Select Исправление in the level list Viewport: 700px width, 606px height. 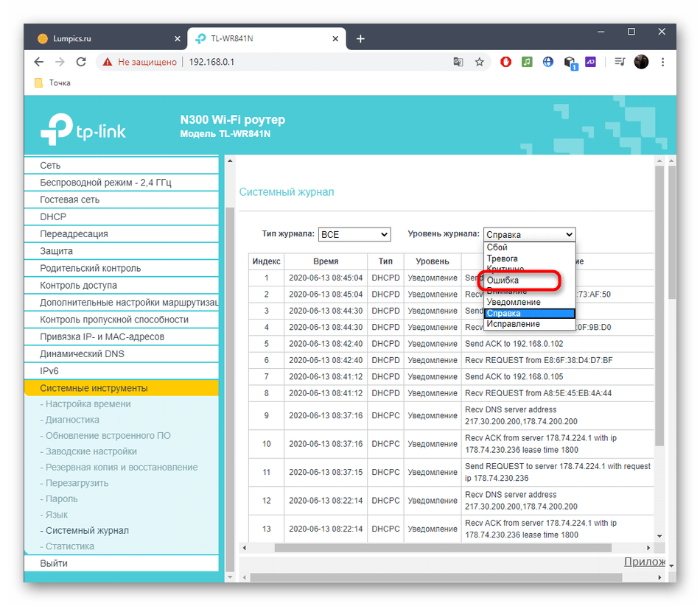[x=530, y=324]
